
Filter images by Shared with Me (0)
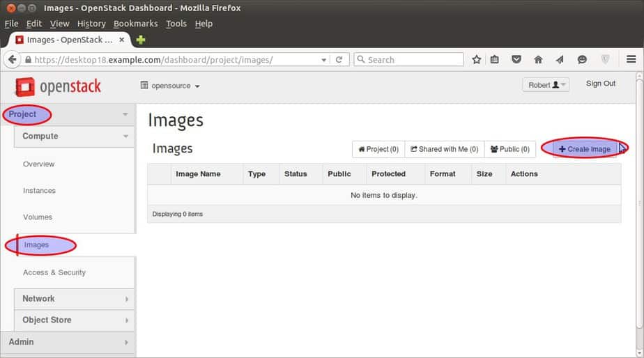click(x=445, y=149)
